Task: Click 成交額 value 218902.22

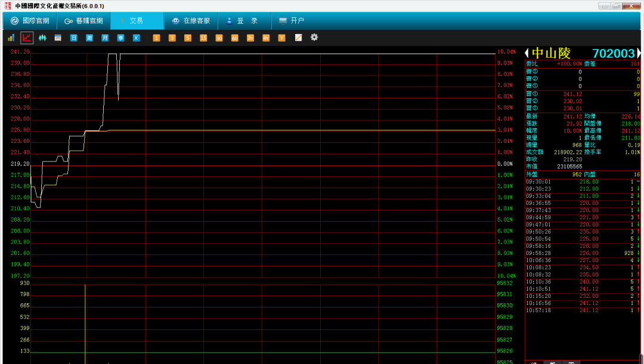Action: coord(568,153)
